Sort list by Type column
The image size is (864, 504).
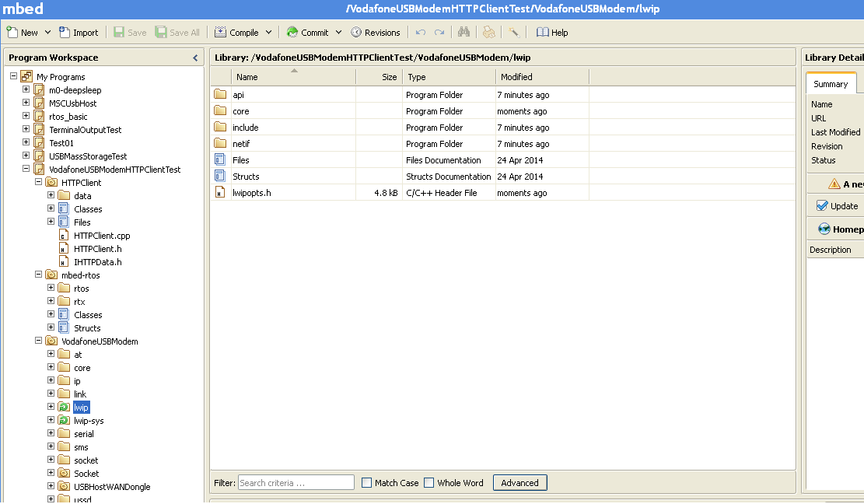449,77
